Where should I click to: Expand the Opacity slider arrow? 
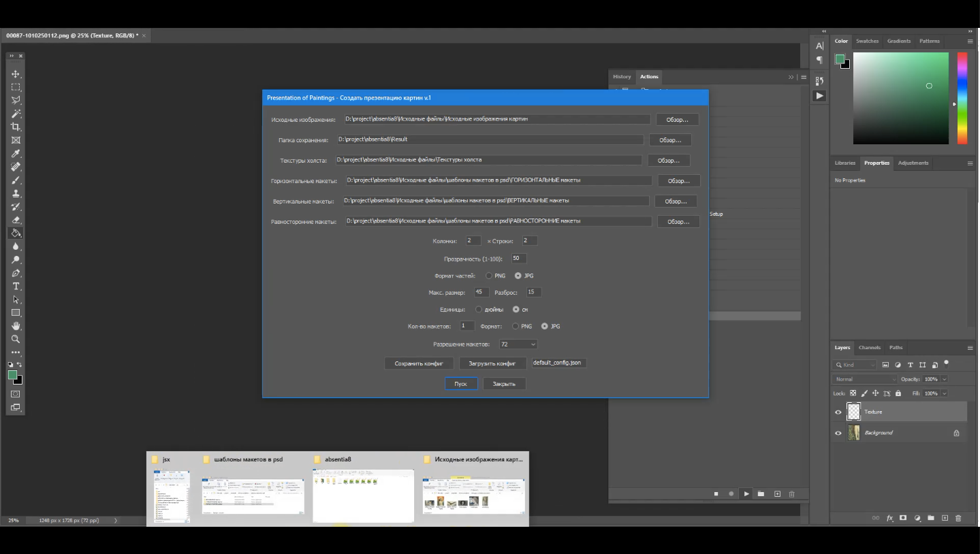coord(944,379)
